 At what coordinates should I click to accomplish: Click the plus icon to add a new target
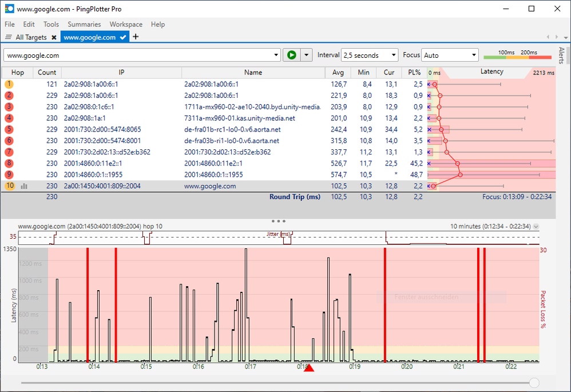click(136, 37)
